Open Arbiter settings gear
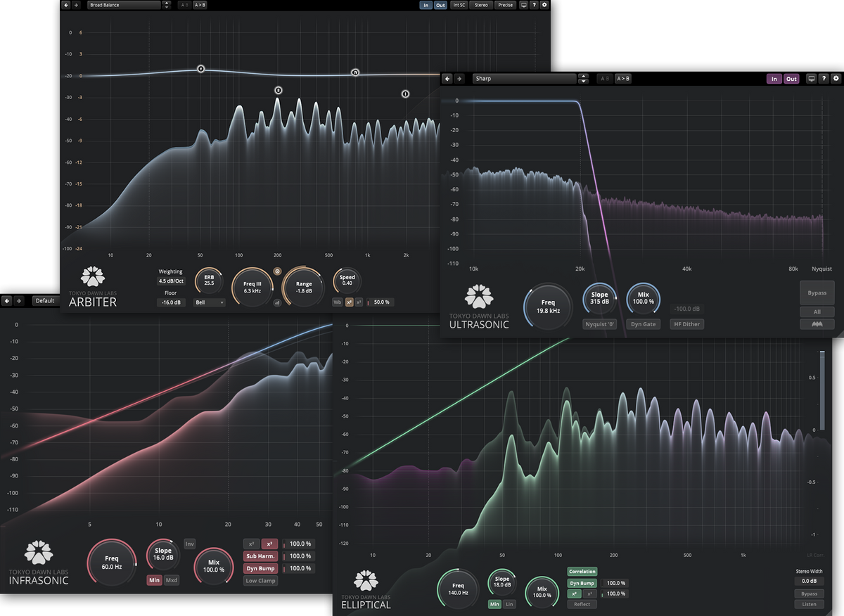Image resolution: width=844 pixels, height=616 pixels. pos(544,5)
